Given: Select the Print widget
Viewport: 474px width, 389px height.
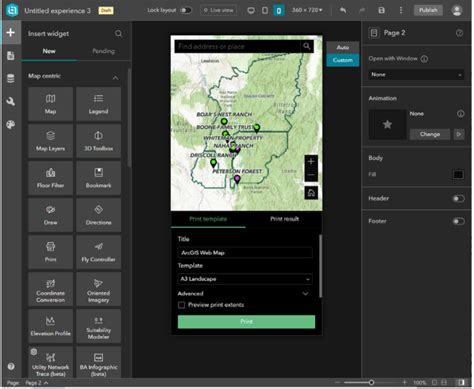Looking at the screenshot, I should tap(50, 252).
